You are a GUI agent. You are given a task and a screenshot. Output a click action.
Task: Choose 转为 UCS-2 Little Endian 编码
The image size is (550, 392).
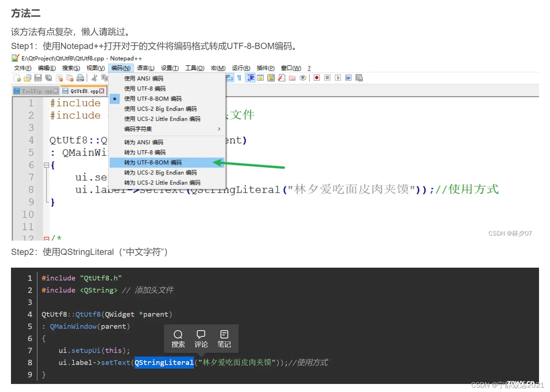click(167, 182)
